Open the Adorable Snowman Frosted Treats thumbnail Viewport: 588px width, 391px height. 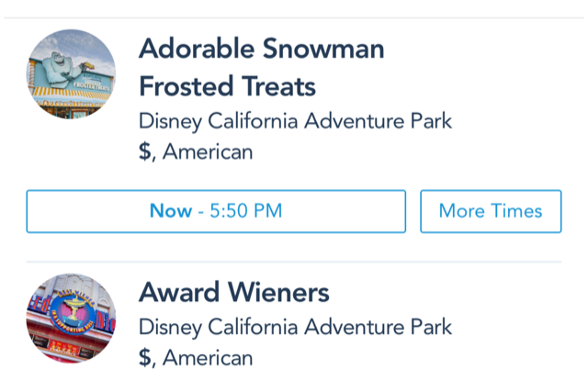pos(71,74)
